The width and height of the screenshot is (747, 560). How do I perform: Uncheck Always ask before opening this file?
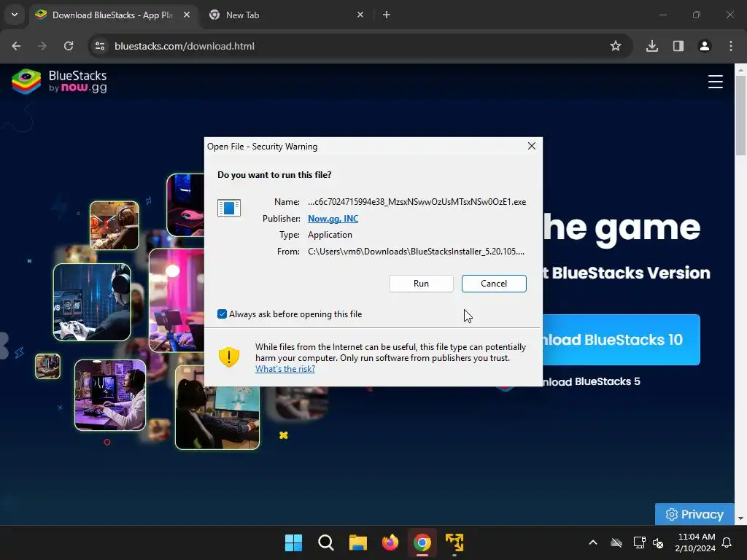pos(222,314)
